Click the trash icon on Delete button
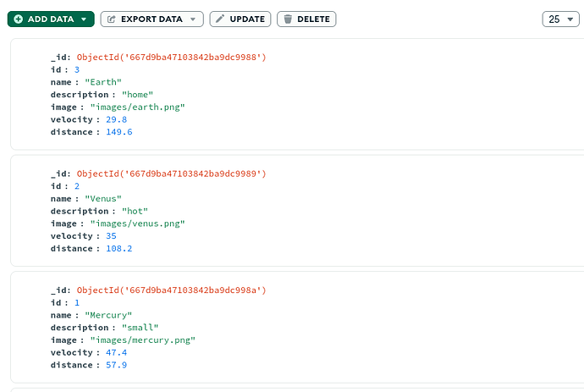This screenshot has width=584, height=392. point(287,19)
